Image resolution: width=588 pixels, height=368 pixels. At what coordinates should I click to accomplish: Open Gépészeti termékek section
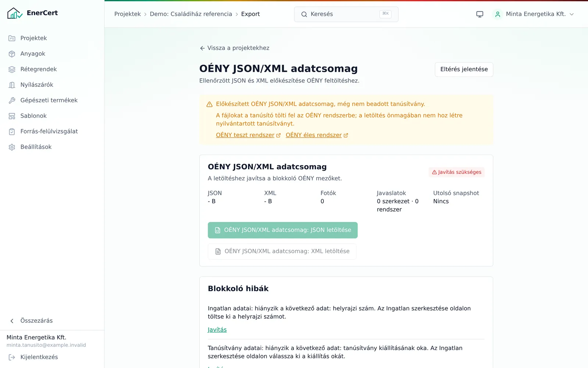point(52,100)
